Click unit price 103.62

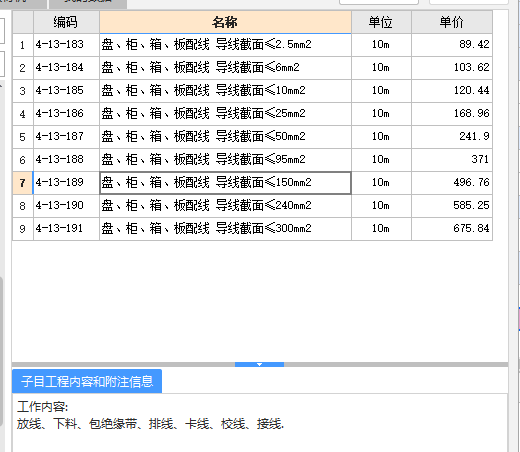click(x=452, y=68)
